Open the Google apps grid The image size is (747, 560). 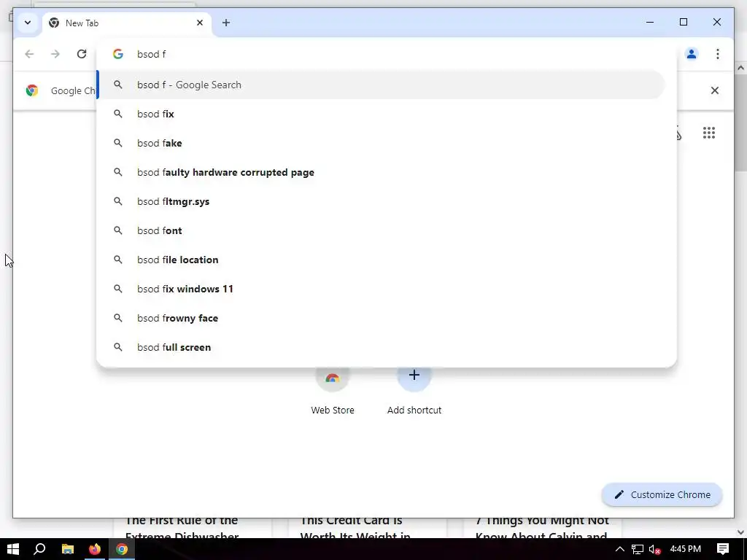pos(709,133)
